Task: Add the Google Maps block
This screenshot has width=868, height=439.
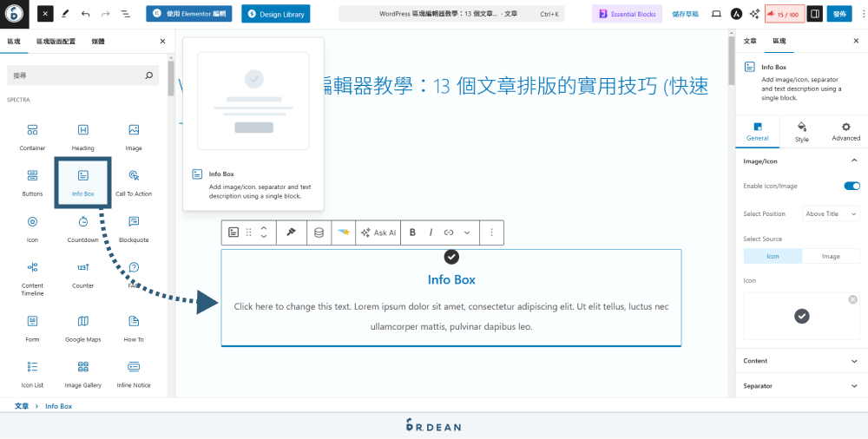Action: click(83, 329)
